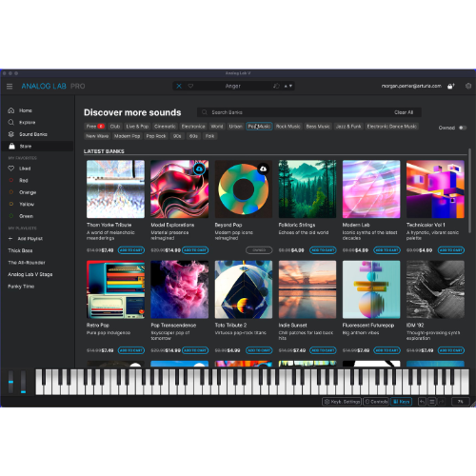Open the Retro Pop bank thumbnail
The height and width of the screenshot is (476, 476).
click(115, 289)
